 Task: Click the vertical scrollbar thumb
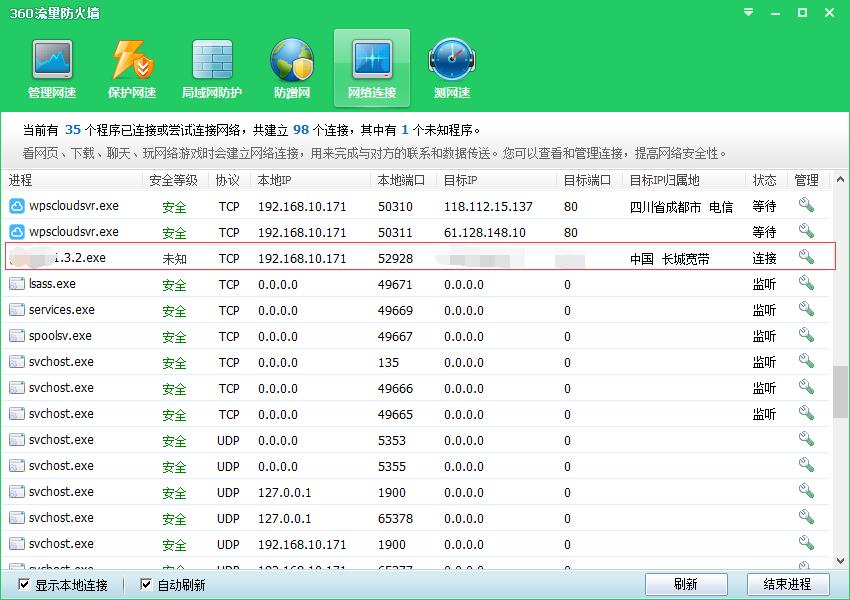(x=840, y=392)
